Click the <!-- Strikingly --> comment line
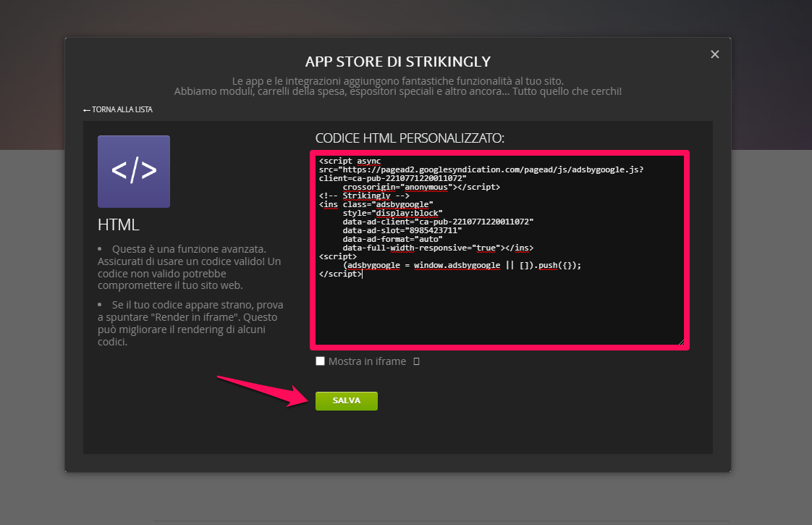The width and height of the screenshot is (812, 525). [364, 196]
